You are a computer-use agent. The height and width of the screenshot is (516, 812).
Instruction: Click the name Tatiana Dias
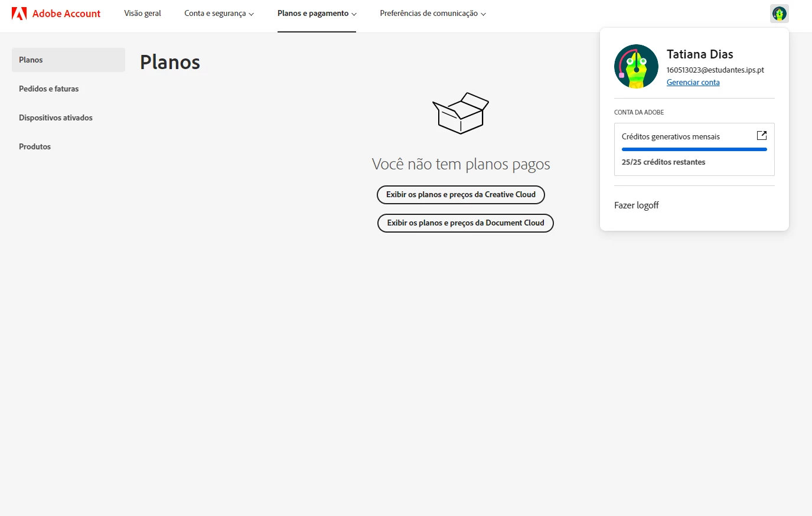click(700, 54)
